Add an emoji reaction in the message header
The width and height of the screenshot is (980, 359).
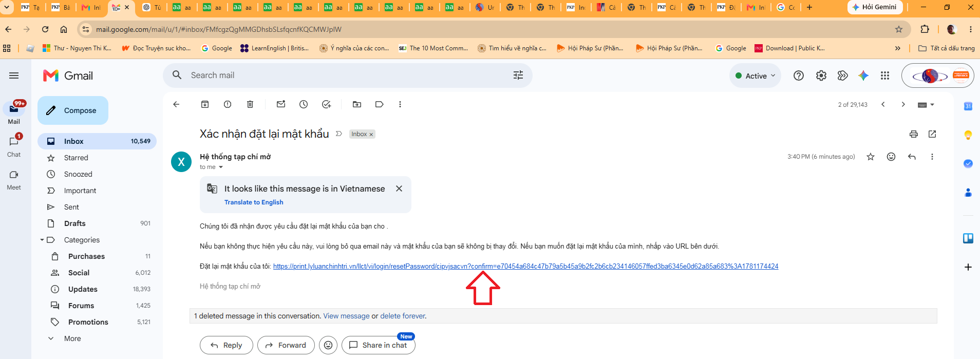click(x=891, y=157)
